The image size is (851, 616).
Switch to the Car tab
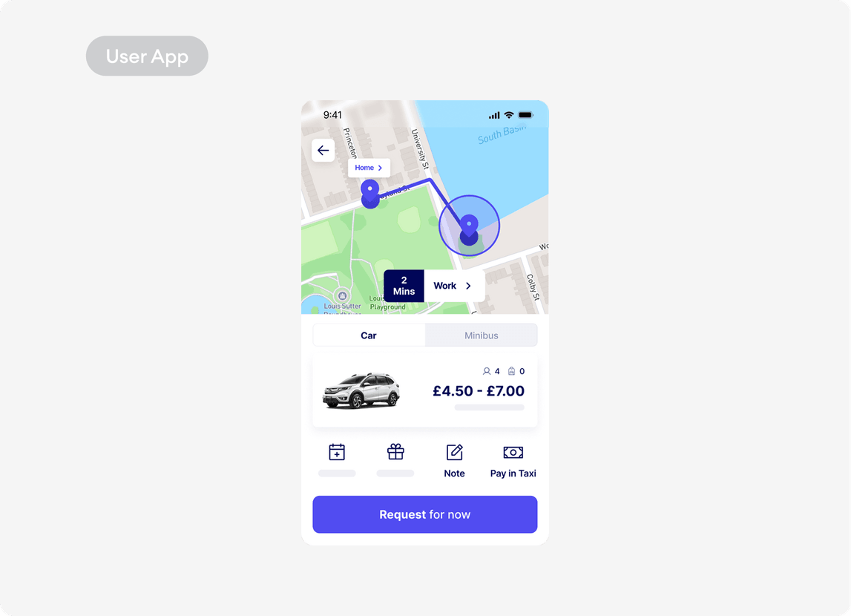[x=369, y=335]
